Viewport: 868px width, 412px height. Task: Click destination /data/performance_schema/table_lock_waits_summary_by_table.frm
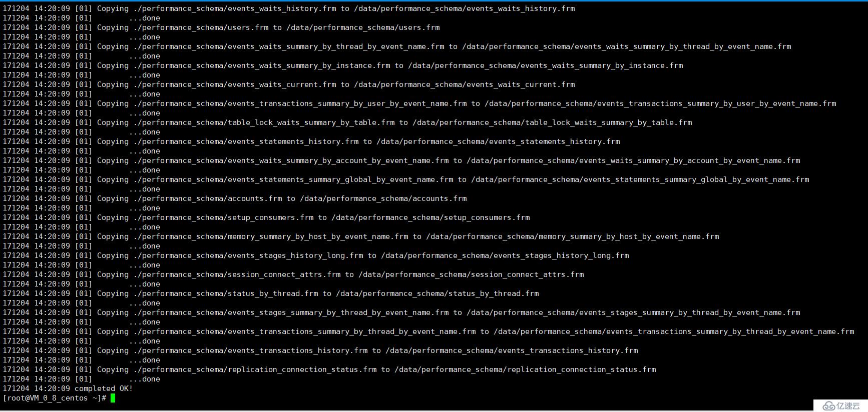coord(552,122)
